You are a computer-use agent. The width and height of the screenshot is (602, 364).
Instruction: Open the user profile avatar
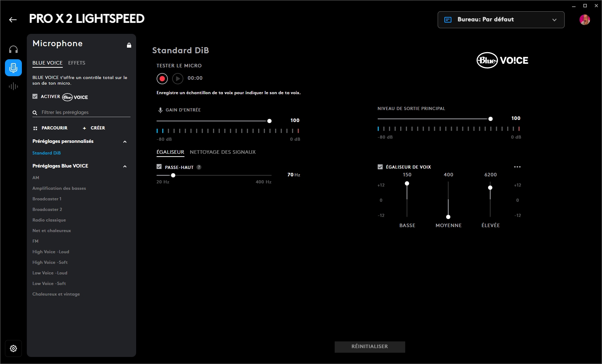pyautogui.click(x=584, y=20)
